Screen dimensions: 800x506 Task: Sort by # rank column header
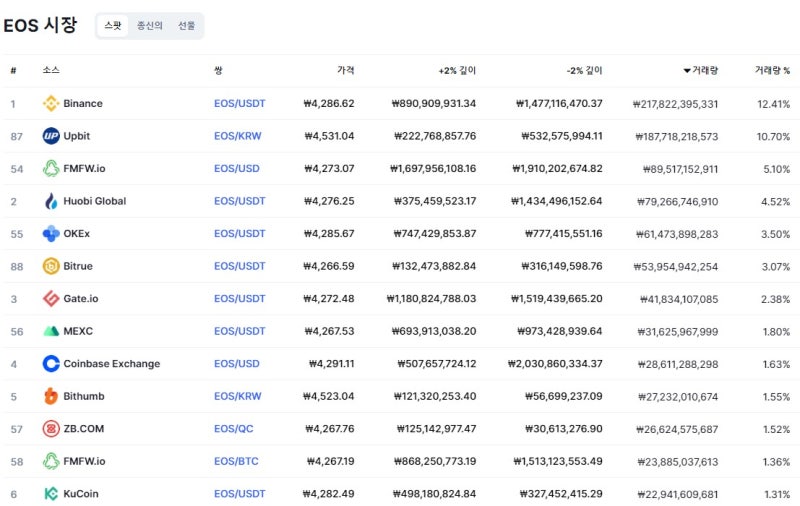point(13,70)
